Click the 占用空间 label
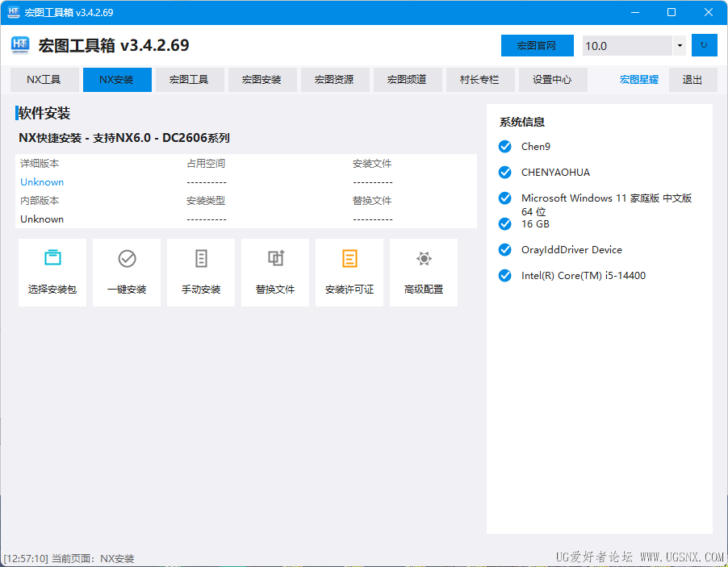This screenshot has height=567, width=728. 206,164
